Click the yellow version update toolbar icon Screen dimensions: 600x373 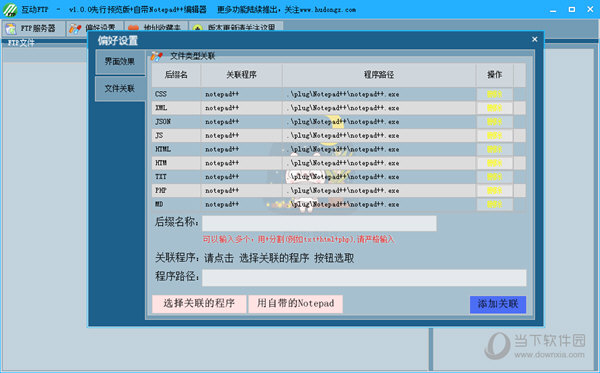(197, 28)
